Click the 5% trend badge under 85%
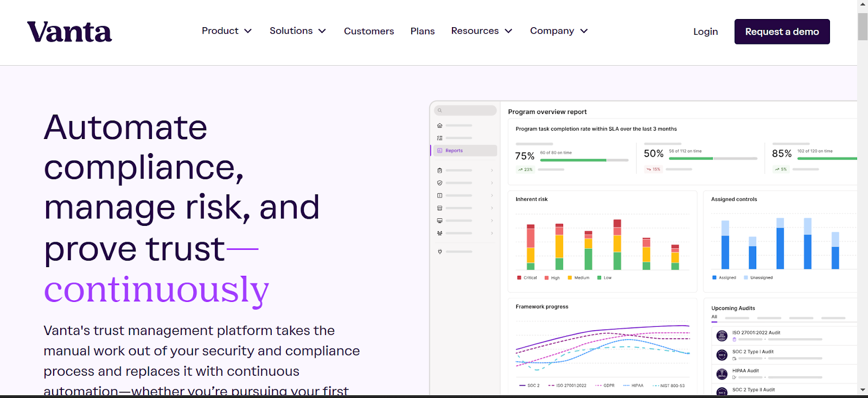The image size is (868, 398). [x=781, y=169]
